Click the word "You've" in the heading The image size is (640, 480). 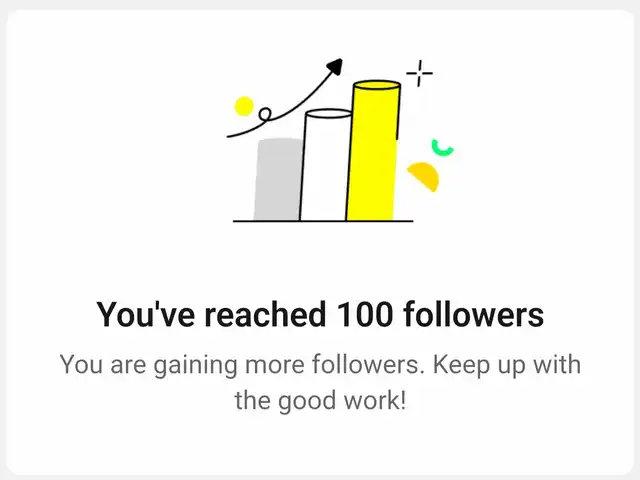145,314
